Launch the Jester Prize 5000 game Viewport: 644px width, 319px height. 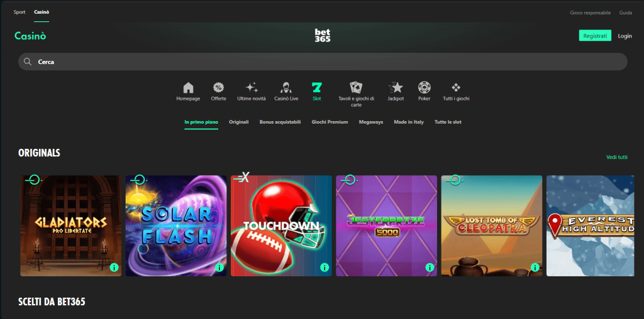[387, 226]
